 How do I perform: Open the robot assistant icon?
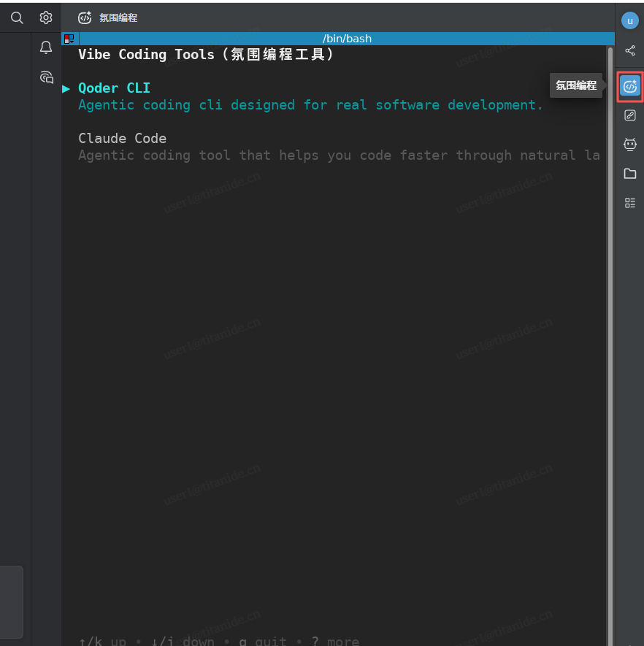[630, 145]
